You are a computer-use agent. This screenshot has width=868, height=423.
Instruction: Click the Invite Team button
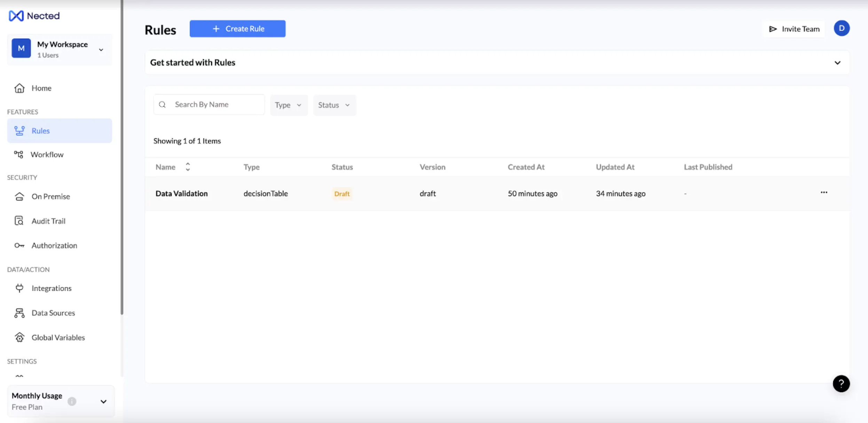click(794, 29)
